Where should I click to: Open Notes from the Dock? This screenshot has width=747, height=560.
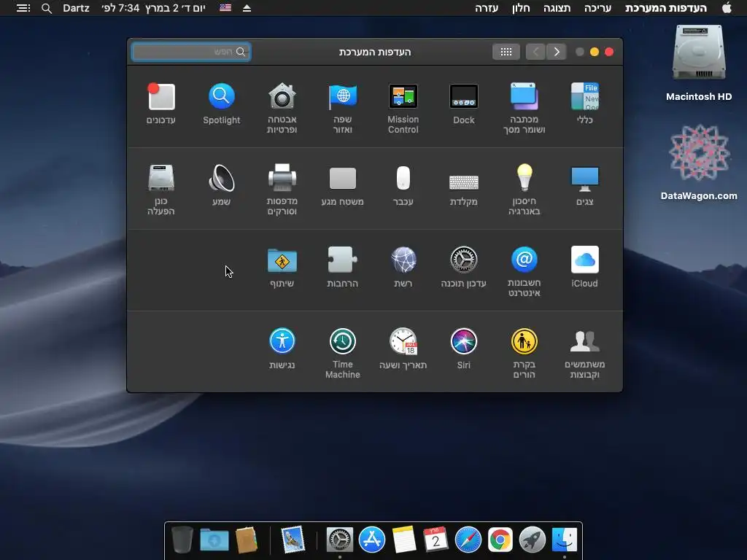404,540
